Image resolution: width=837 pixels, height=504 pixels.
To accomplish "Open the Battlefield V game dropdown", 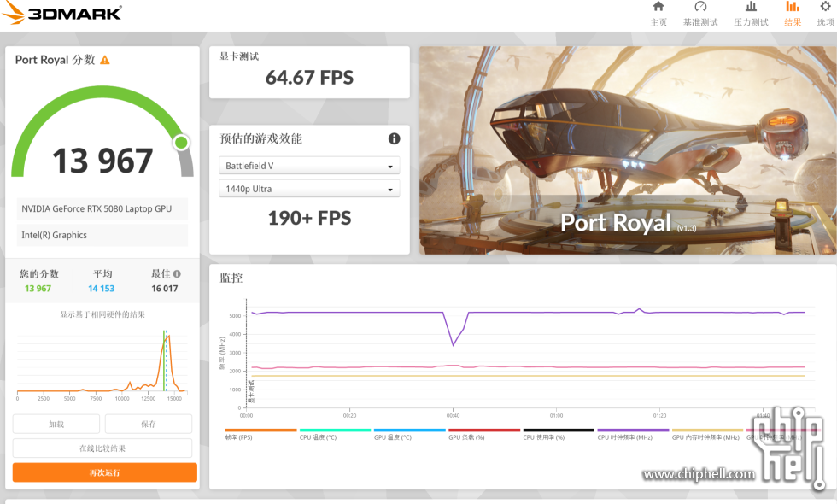I will click(x=309, y=166).
